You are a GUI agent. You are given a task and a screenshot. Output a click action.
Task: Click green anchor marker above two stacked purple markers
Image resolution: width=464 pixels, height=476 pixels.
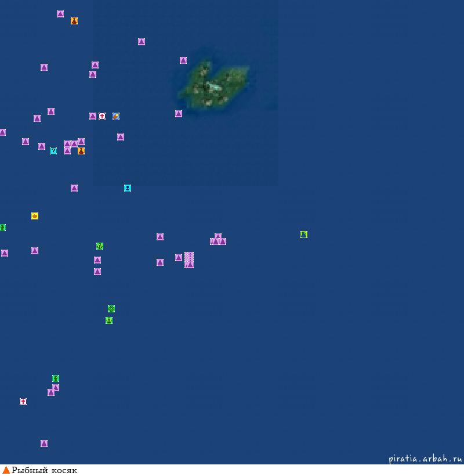click(100, 246)
